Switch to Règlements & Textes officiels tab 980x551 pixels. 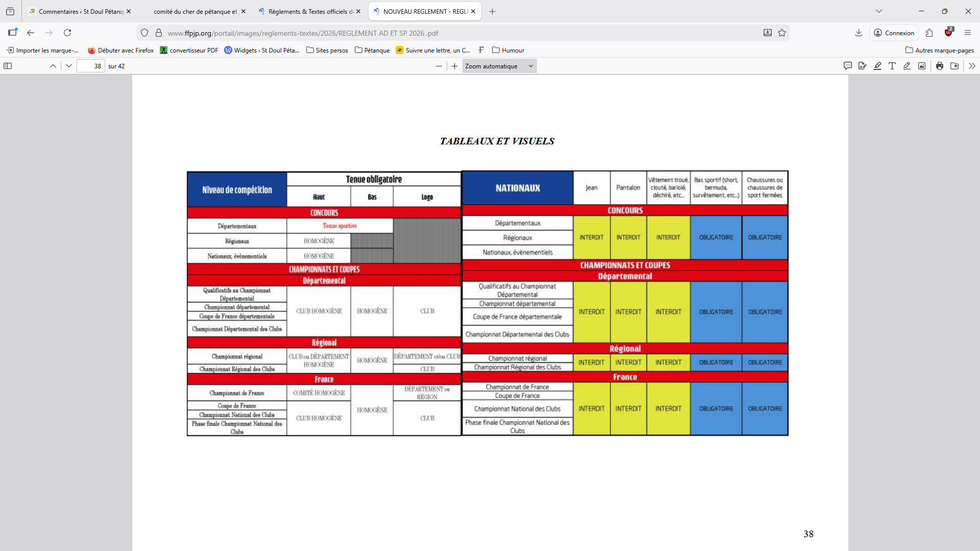click(310, 11)
